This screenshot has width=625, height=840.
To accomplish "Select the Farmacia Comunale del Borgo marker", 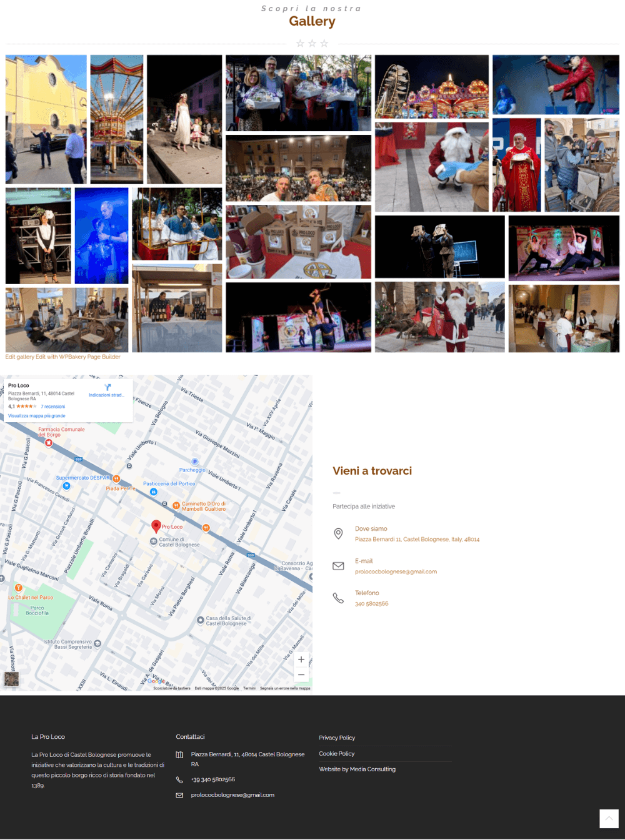I will (49, 443).
